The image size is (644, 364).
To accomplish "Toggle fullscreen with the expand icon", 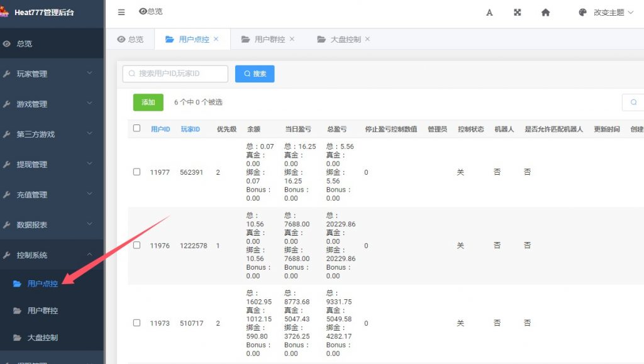I will 518,13.
